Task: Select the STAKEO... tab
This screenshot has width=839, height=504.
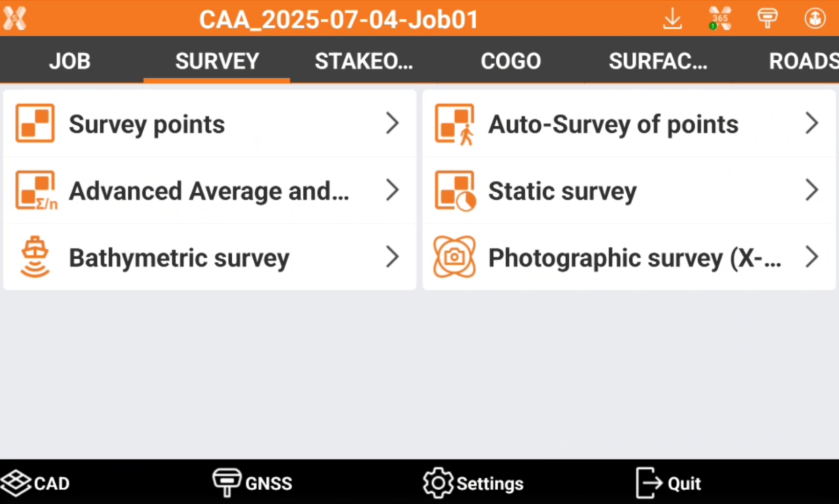Action: (364, 61)
